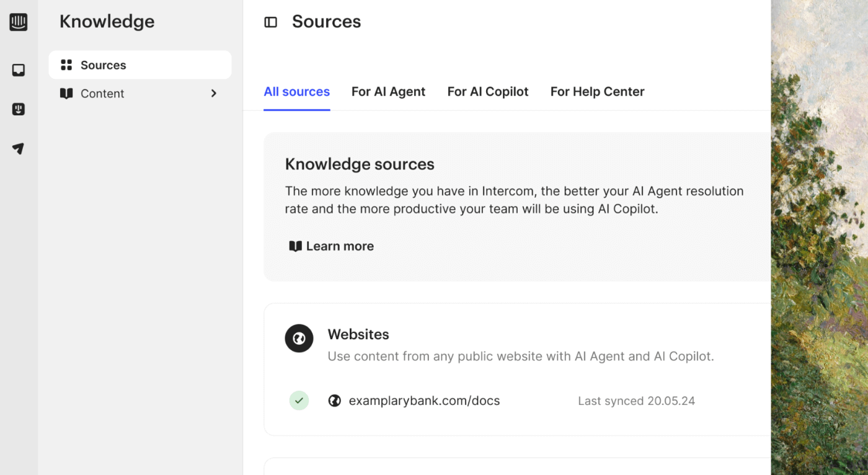The height and width of the screenshot is (475, 868).
Task: Open the AI bot face icon in the rail
Action: point(19,109)
